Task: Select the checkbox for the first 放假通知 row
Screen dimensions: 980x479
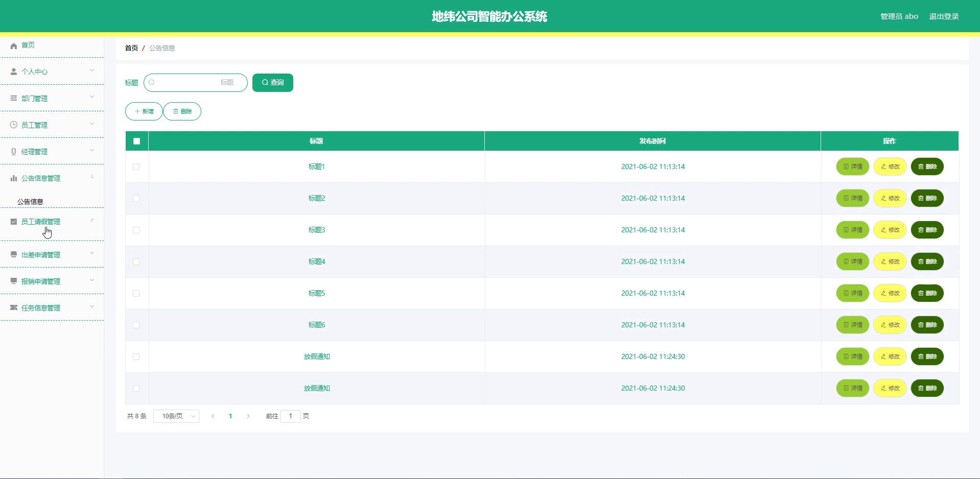Action: click(136, 356)
